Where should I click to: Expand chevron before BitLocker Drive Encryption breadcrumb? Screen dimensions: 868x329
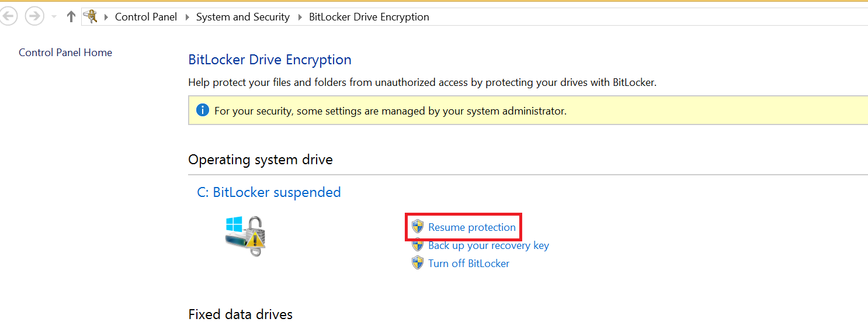tap(300, 17)
